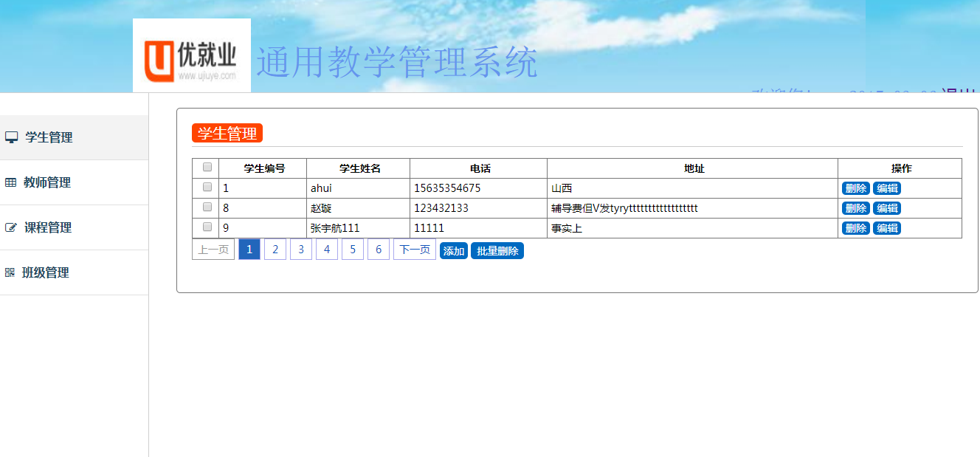Open 教师管理 in the sidebar

click(74, 182)
